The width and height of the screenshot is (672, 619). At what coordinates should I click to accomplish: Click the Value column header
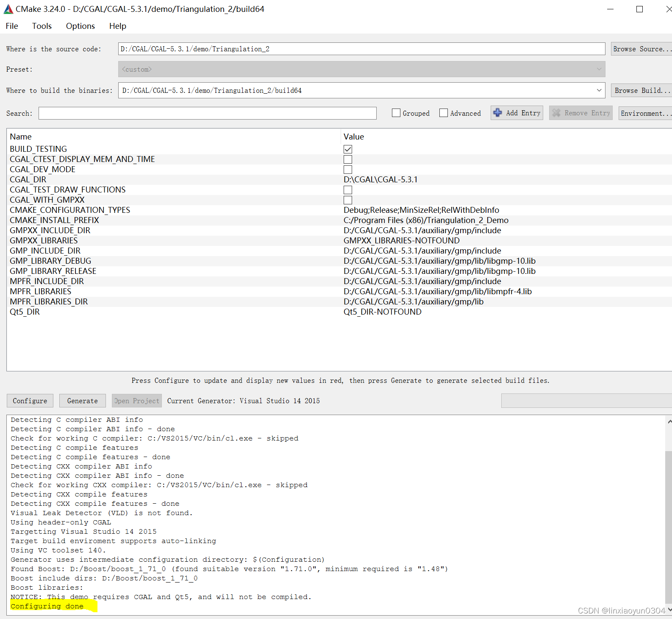click(x=354, y=137)
